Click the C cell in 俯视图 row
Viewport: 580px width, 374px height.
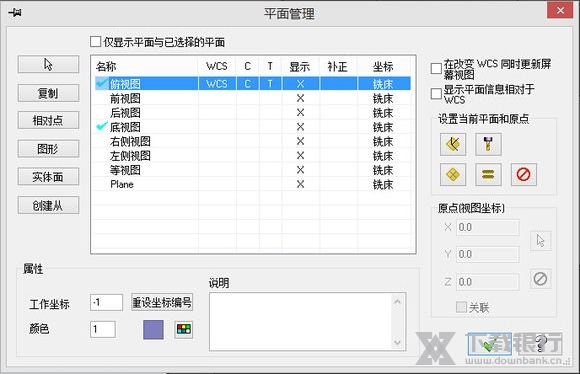pos(247,84)
